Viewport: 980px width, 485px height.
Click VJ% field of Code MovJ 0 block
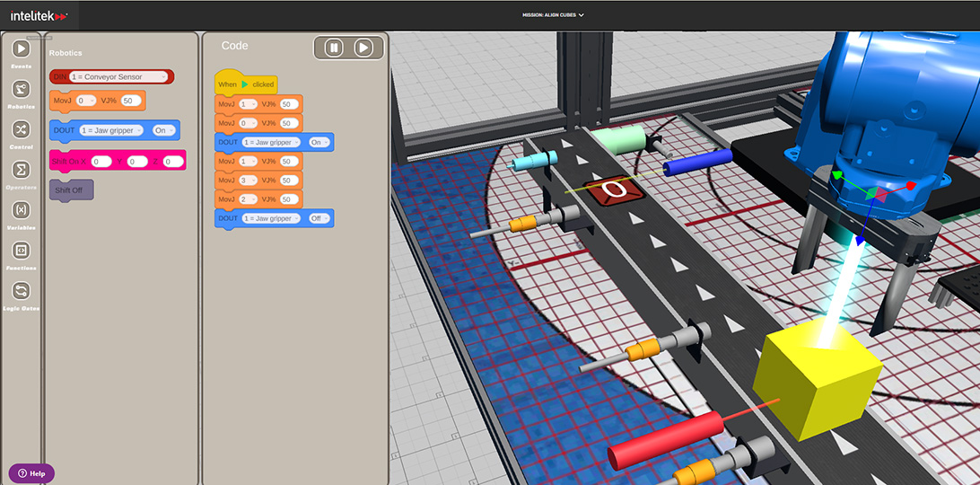pos(289,123)
